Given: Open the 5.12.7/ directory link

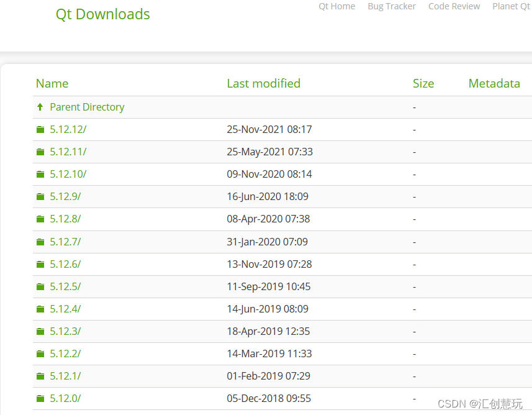Looking at the screenshot, I should coord(65,242).
